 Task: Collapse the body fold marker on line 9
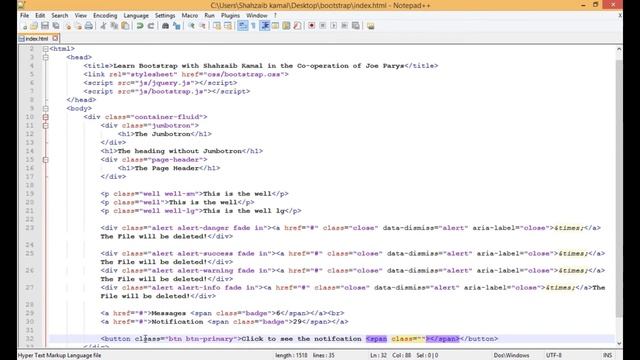tap(46, 109)
